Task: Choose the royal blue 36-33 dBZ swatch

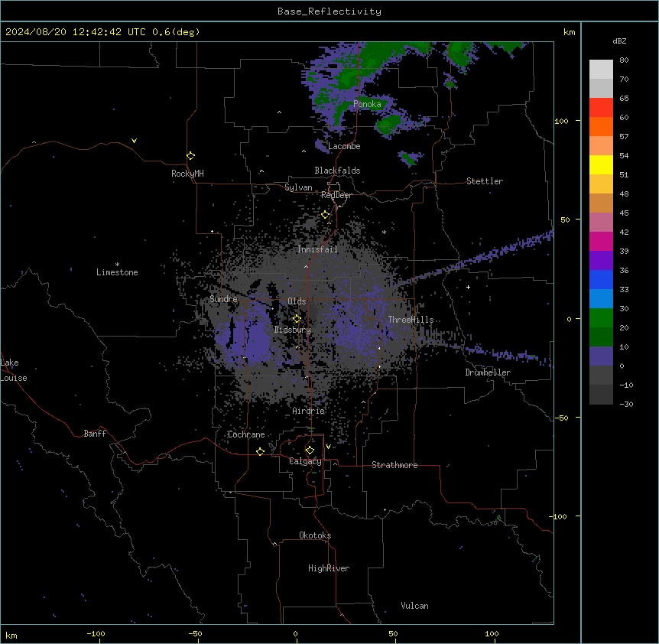Action: click(x=601, y=279)
